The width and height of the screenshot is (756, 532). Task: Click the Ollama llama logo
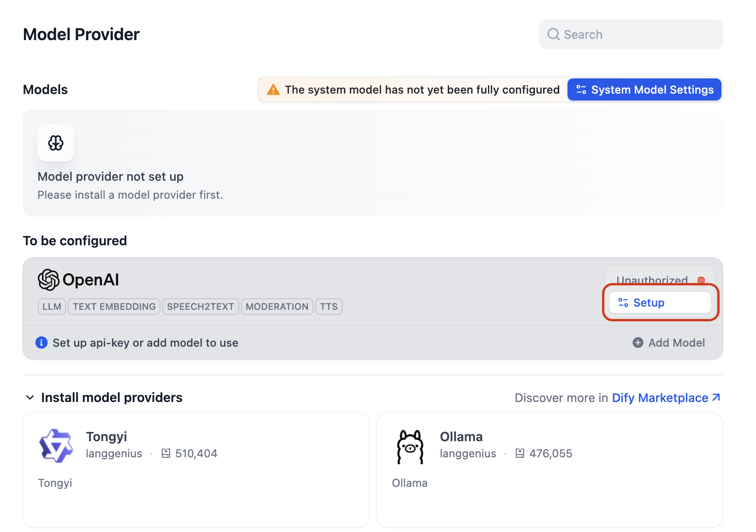click(410, 446)
